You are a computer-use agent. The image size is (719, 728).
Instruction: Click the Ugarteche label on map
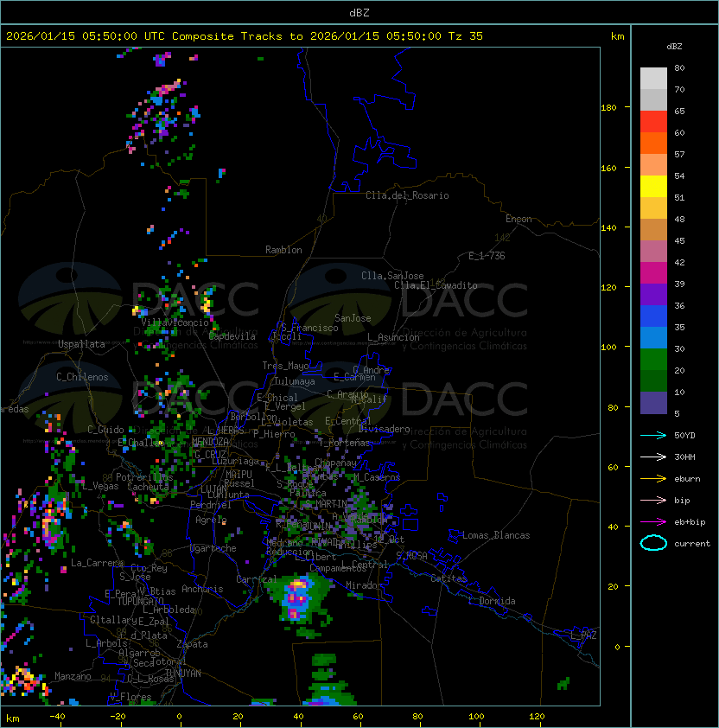tap(213, 548)
